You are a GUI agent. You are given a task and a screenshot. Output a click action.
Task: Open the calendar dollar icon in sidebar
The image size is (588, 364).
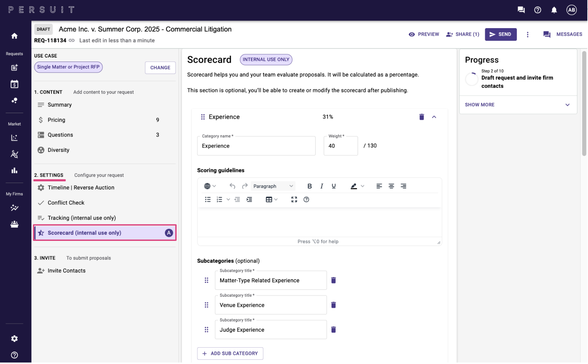click(14, 84)
